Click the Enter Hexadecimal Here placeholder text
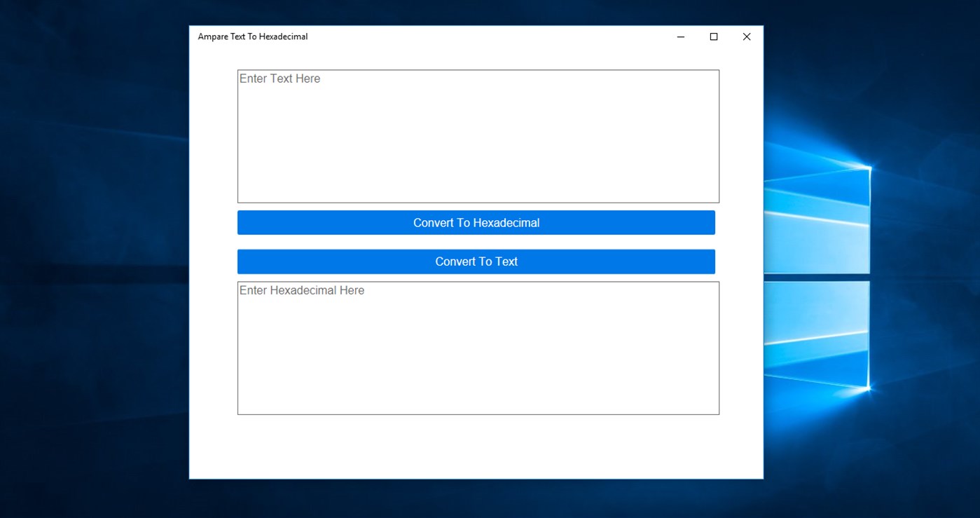This screenshot has height=518, width=980. tap(303, 289)
